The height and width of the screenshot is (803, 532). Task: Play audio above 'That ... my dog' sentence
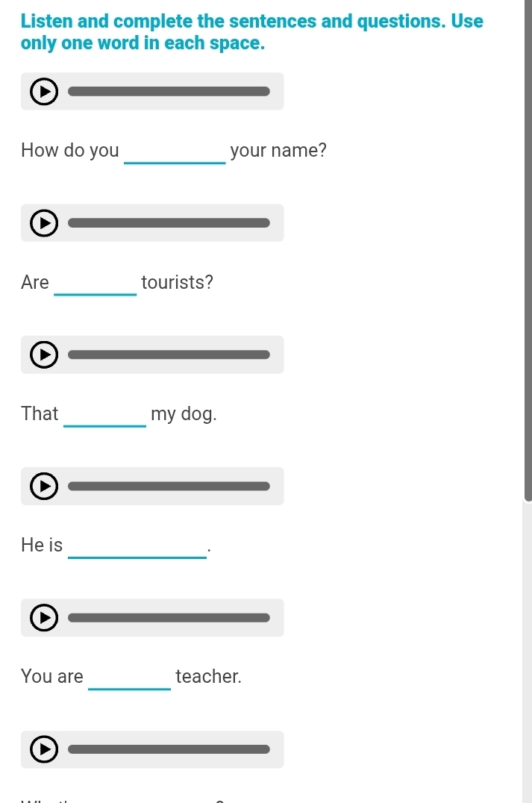pyautogui.click(x=44, y=354)
